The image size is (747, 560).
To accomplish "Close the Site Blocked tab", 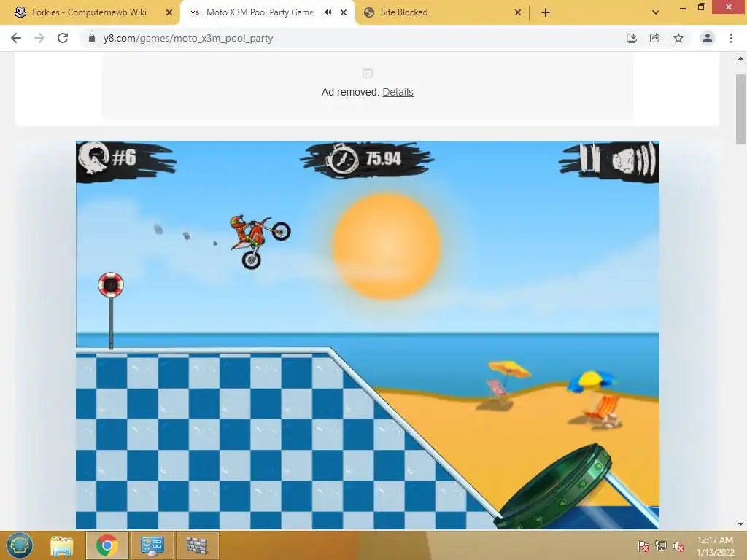I will coord(518,12).
